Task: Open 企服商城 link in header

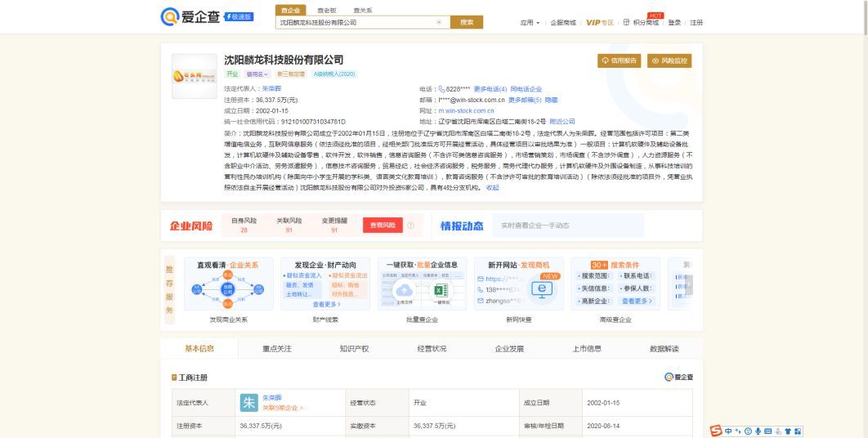Action: (x=563, y=23)
